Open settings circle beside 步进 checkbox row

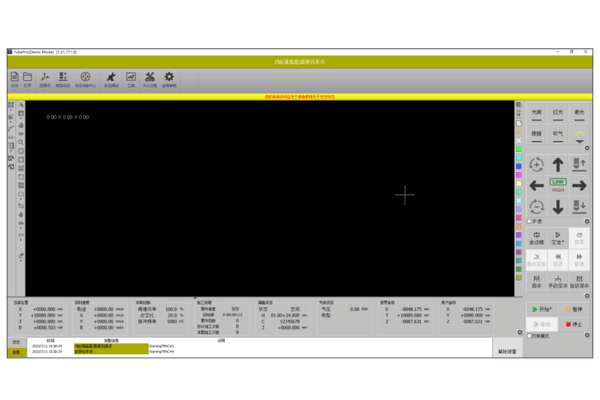tap(587, 221)
